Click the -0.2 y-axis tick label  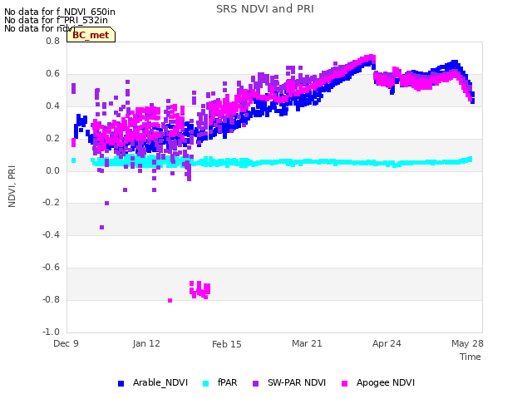[51, 203]
